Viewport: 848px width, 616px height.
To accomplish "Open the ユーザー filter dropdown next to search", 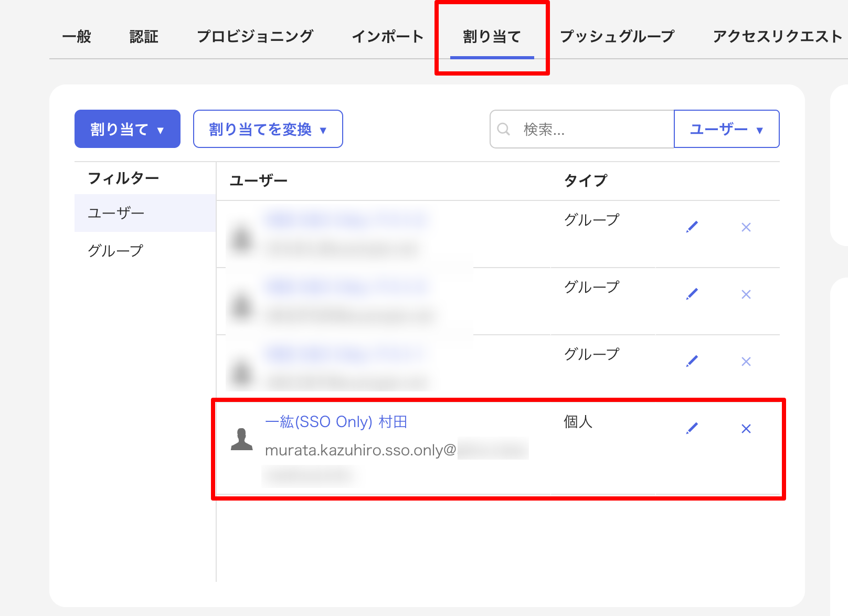I will coord(726,129).
